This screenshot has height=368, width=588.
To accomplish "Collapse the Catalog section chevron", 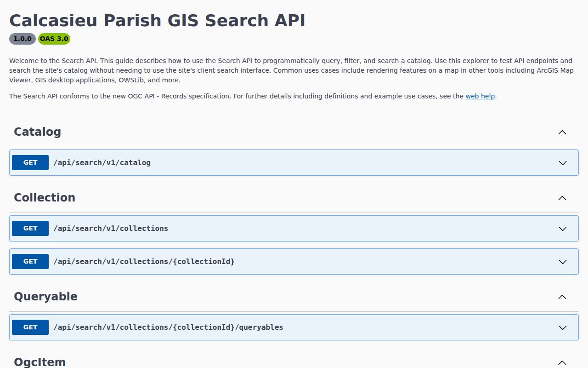I will pyautogui.click(x=562, y=132).
